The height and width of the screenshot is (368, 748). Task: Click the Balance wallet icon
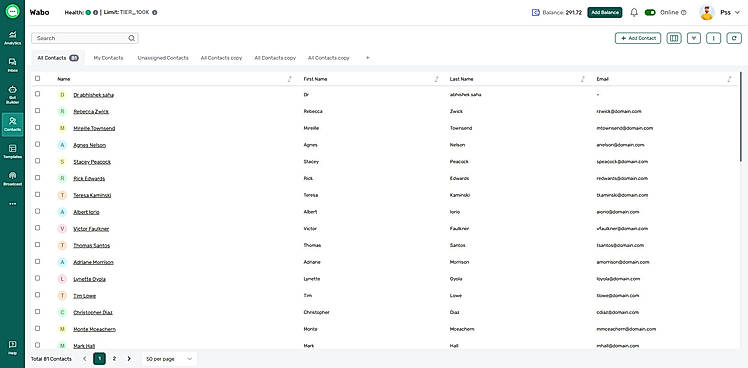pos(535,12)
